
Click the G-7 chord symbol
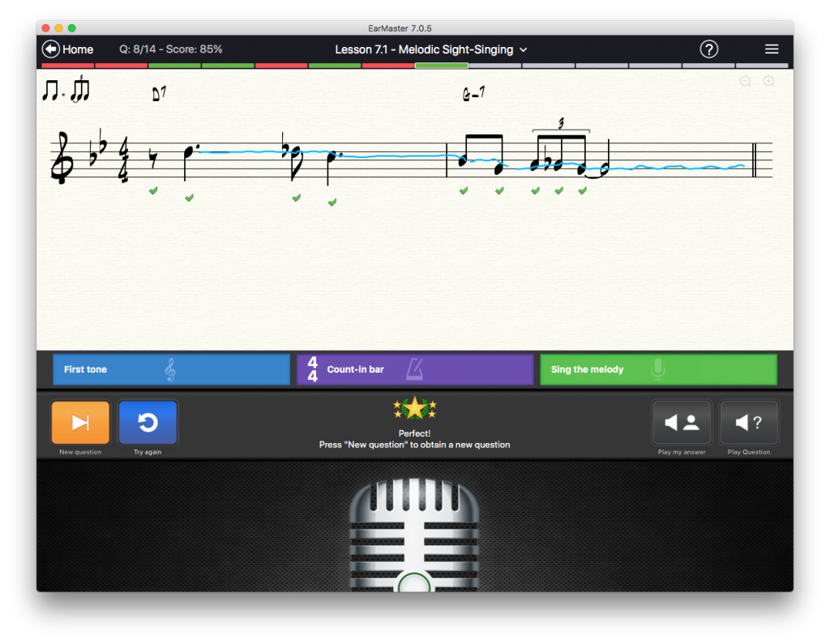pyautogui.click(x=473, y=95)
